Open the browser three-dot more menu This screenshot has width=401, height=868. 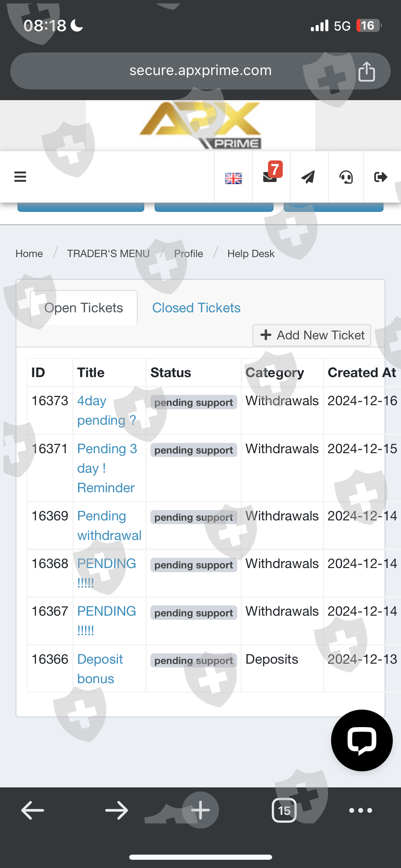[361, 810]
